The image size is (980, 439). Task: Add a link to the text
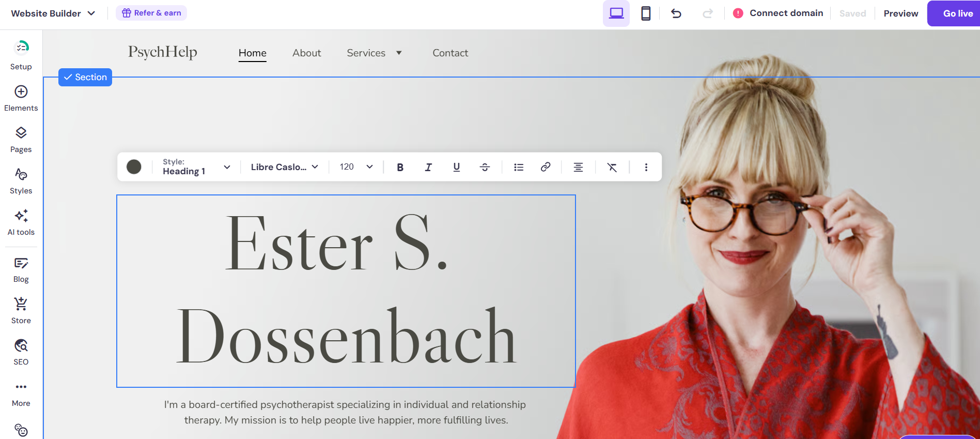tap(546, 167)
